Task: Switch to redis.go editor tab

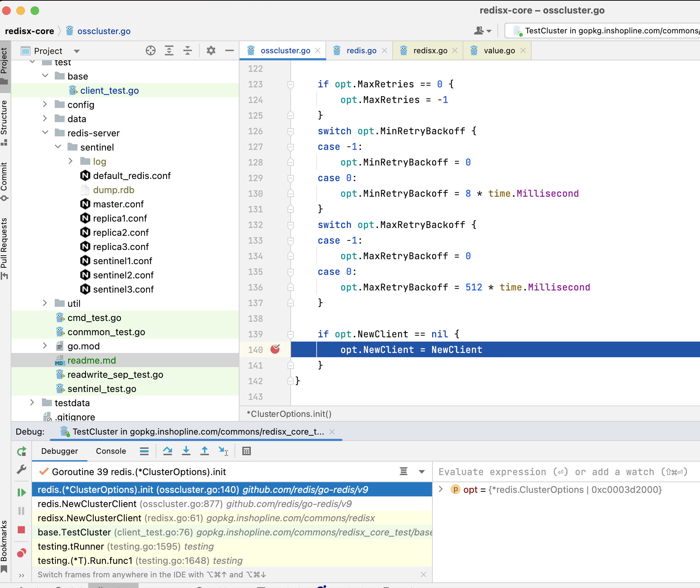Action: tap(361, 50)
